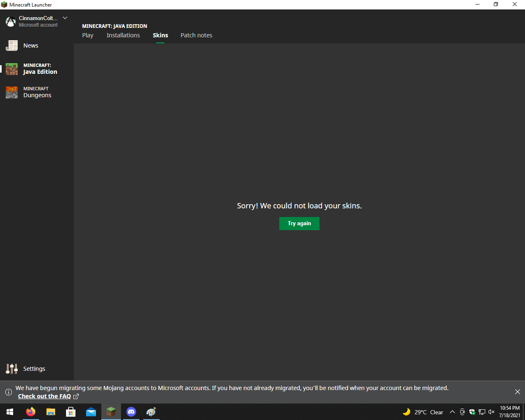Screen dimensions: 525x420
Task: Click the weather moon icon in taskbar
Action: pos(406,412)
